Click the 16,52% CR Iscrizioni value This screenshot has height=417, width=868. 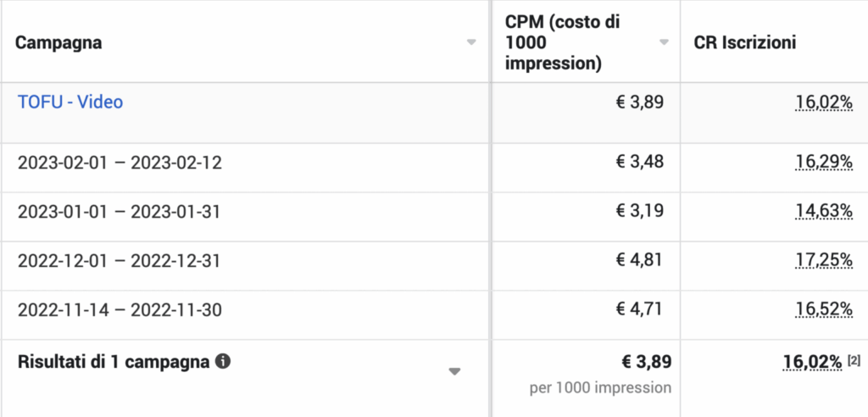point(823,310)
